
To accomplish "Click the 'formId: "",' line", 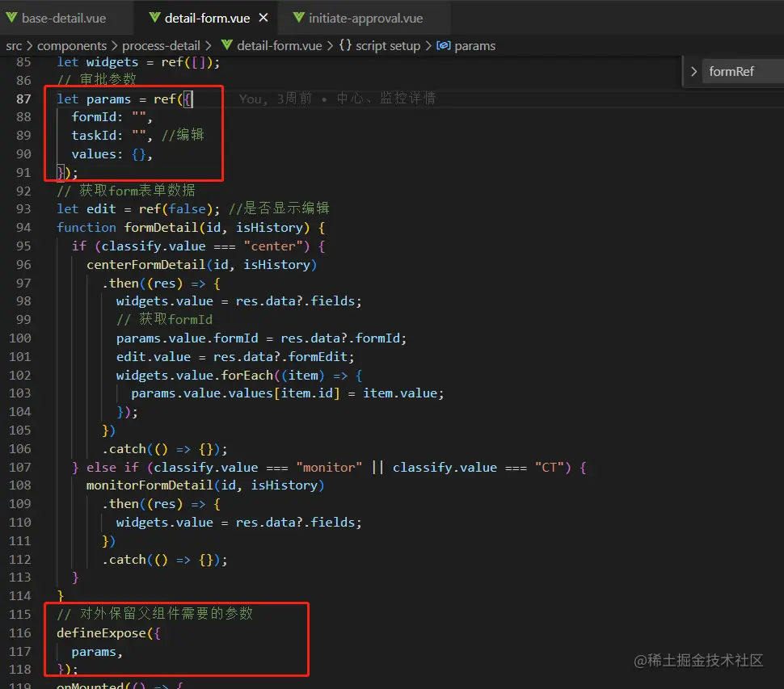I will pyautogui.click(x=112, y=117).
